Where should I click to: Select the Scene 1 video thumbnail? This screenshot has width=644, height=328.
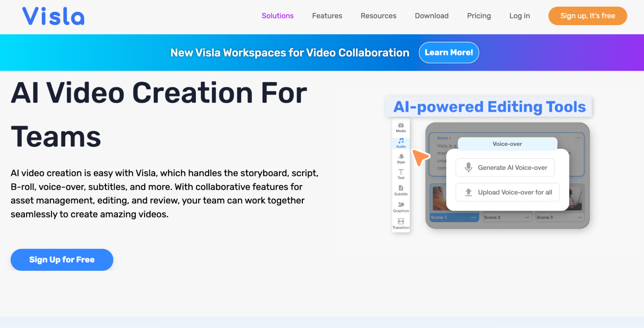point(439,198)
